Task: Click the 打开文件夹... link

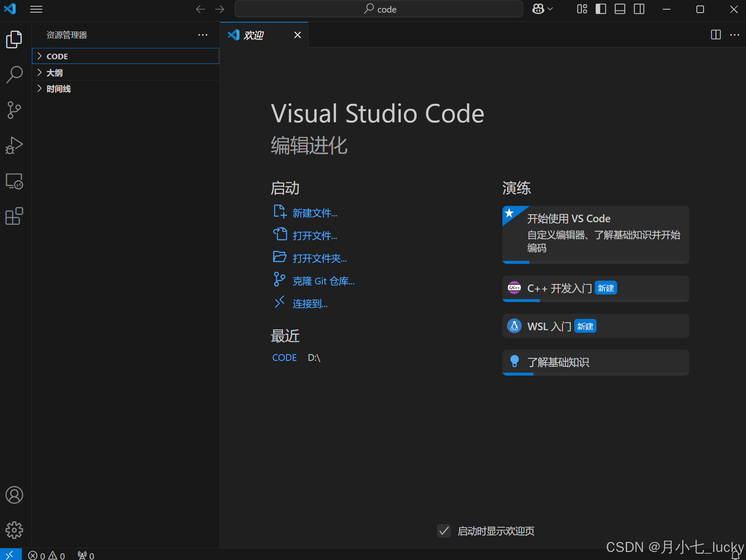Action: click(320, 258)
